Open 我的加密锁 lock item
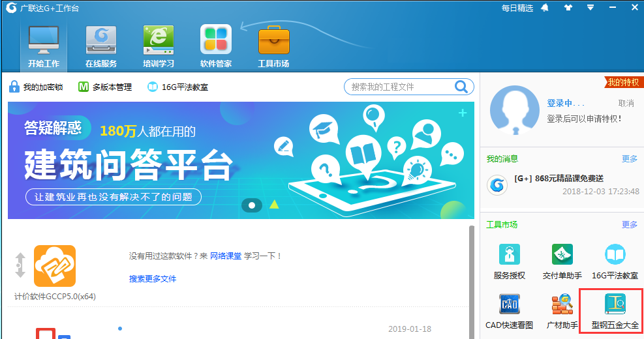Viewport: 644px width, 339px height. (x=36, y=87)
